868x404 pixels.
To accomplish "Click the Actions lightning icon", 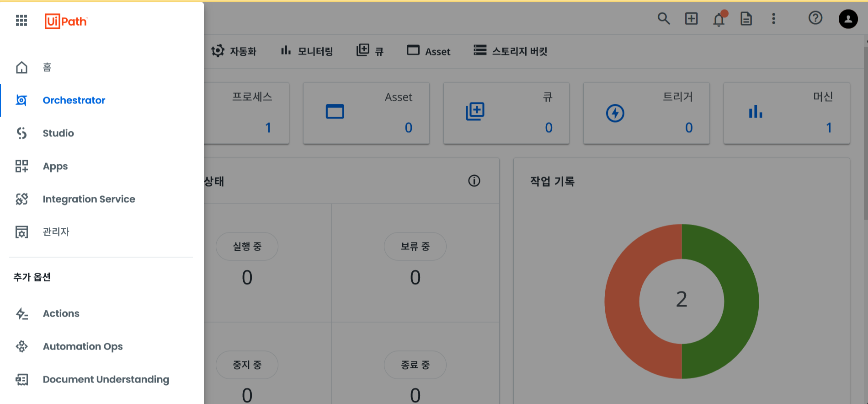I will coord(21,313).
